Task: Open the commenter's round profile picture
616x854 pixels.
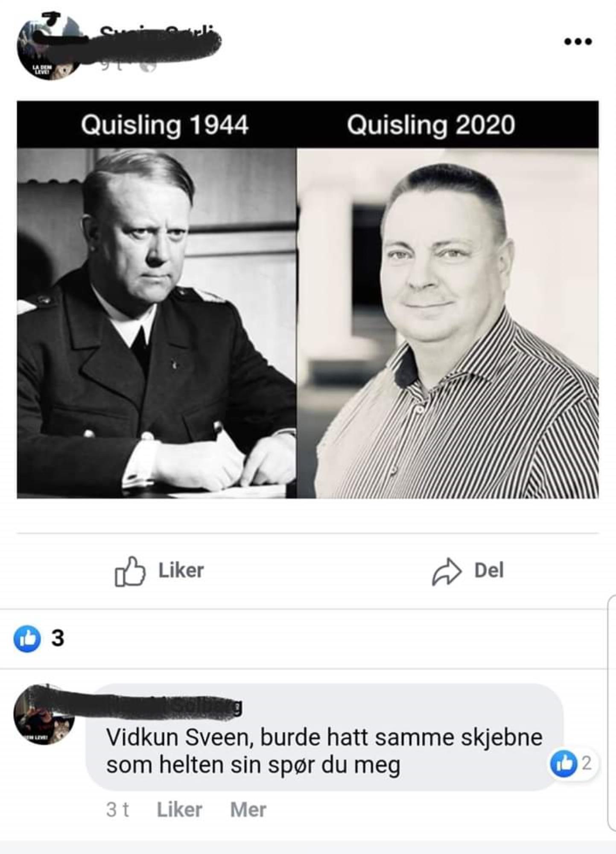Action: [44, 715]
